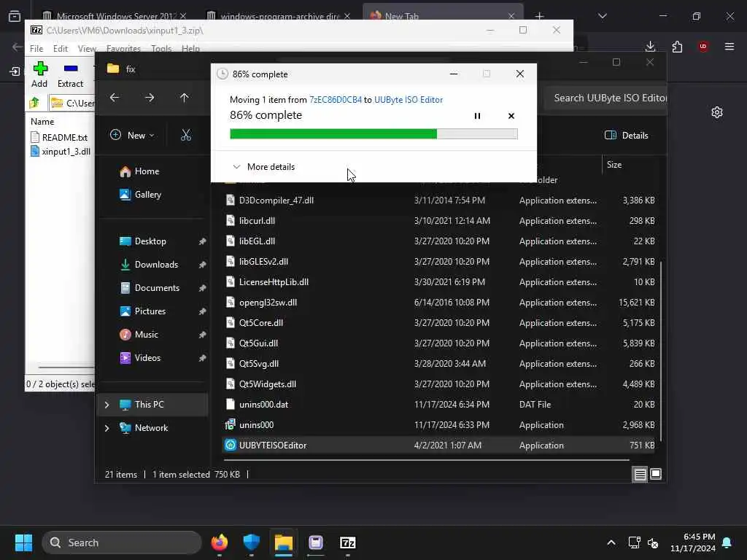Open the File menu in 7-Zip
747x560 pixels.
click(x=36, y=49)
